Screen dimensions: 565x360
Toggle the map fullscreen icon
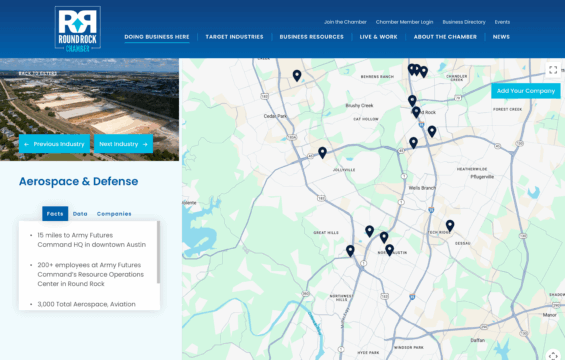pos(553,70)
